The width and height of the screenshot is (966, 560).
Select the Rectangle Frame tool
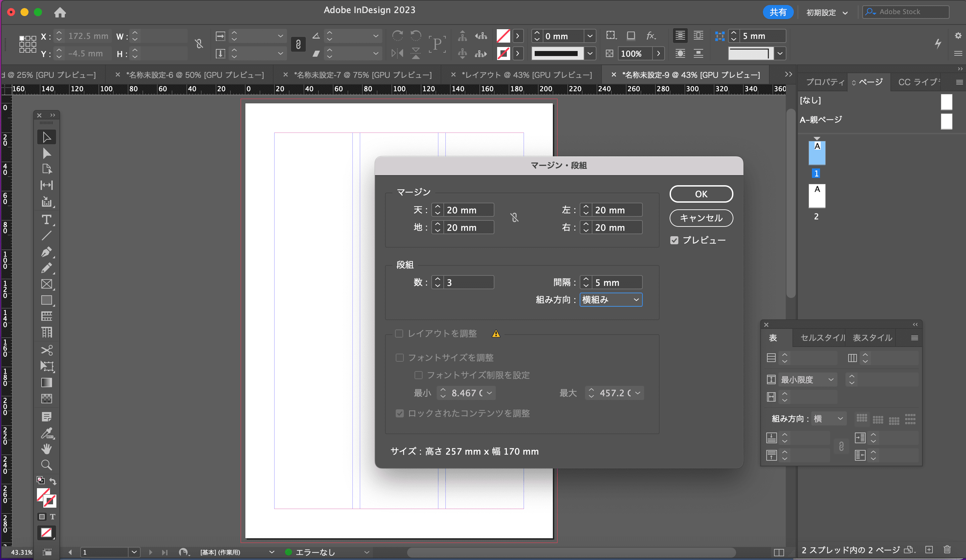click(x=47, y=284)
